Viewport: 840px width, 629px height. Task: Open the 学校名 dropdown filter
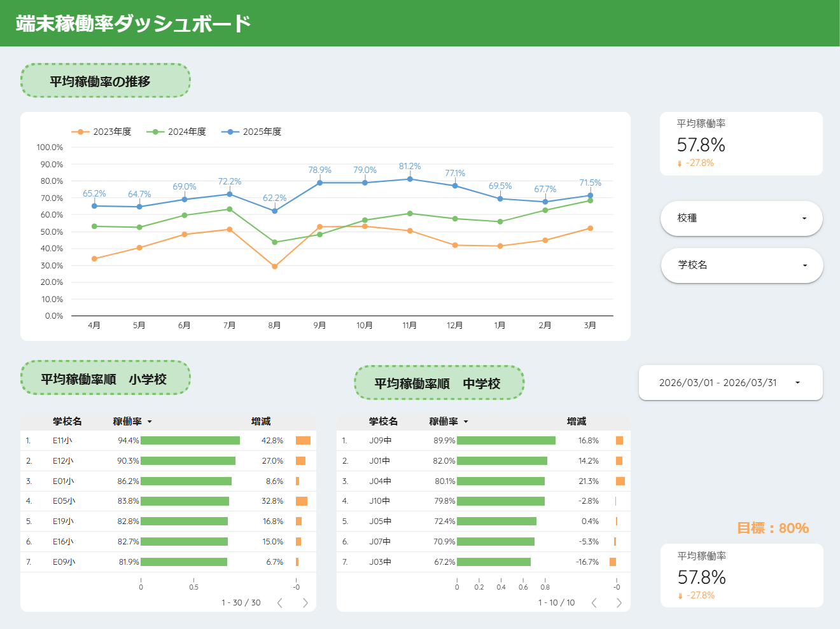[x=741, y=265]
